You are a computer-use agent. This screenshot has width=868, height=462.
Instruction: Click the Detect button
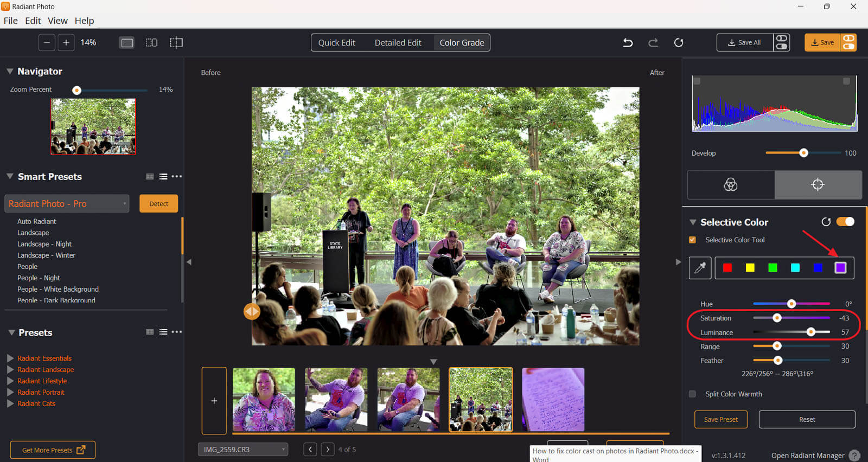point(158,204)
